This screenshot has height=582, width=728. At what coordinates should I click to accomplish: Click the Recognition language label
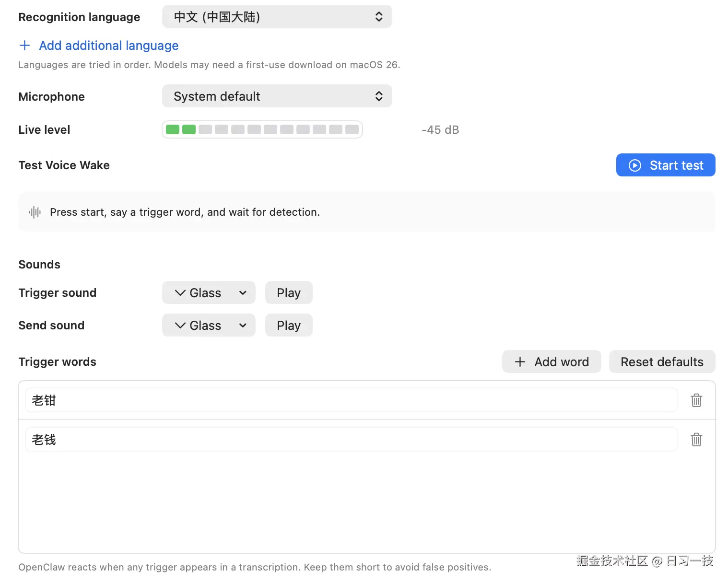tap(79, 17)
